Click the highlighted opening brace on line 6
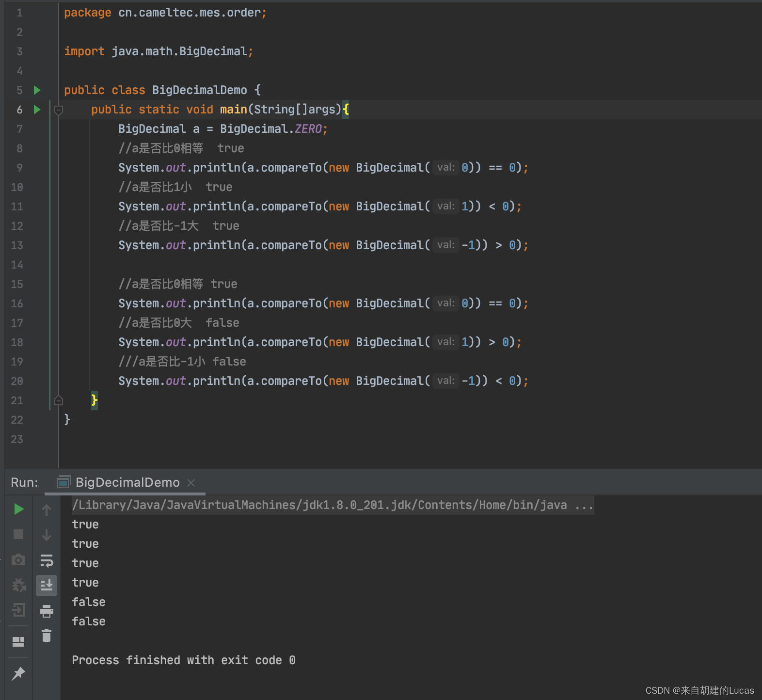Image resolution: width=762 pixels, height=700 pixels. tap(346, 110)
